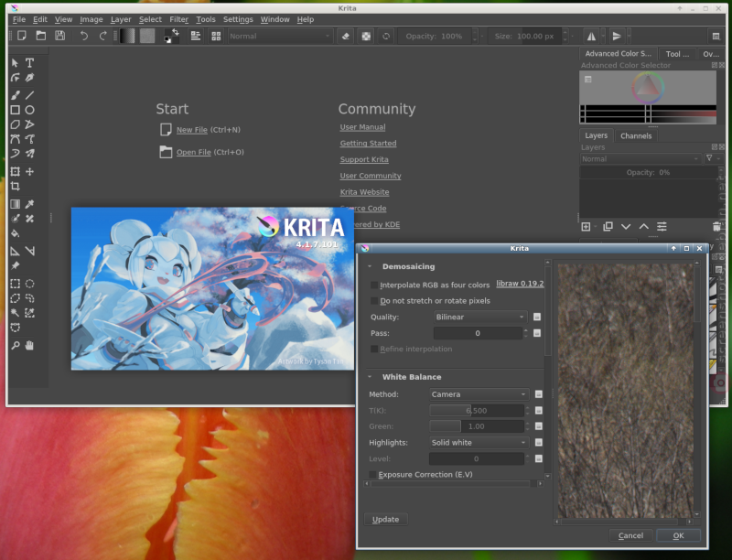The width and height of the screenshot is (732, 560).
Task: Select the Ellipse tool
Action: tap(29, 110)
